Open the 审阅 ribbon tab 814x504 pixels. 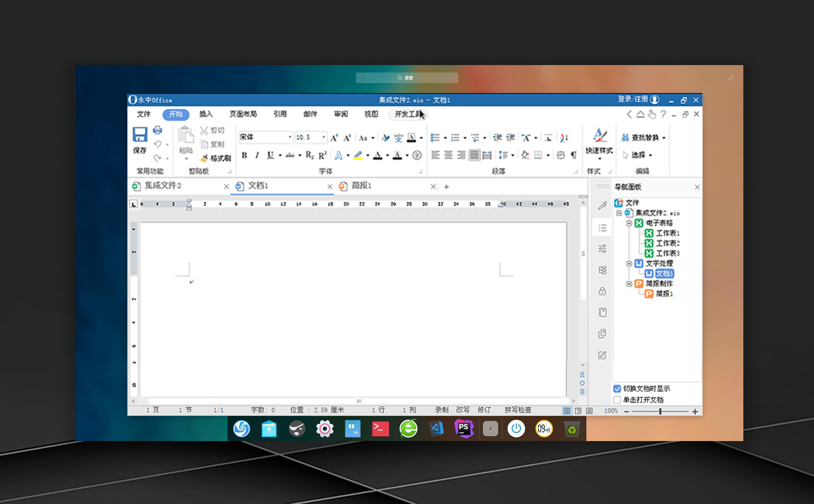(x=341, y=114)
